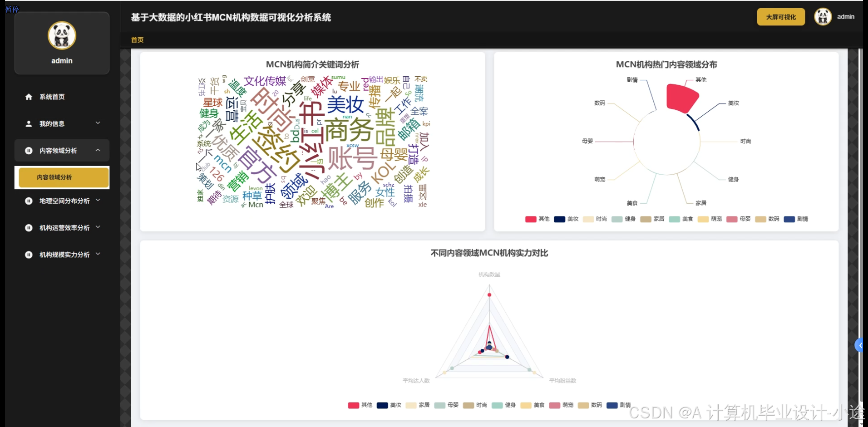This screenshot has height=427, width=868.
Task: Click the 平均粉丝数 radar axis label
Action: tap(562, 381)
